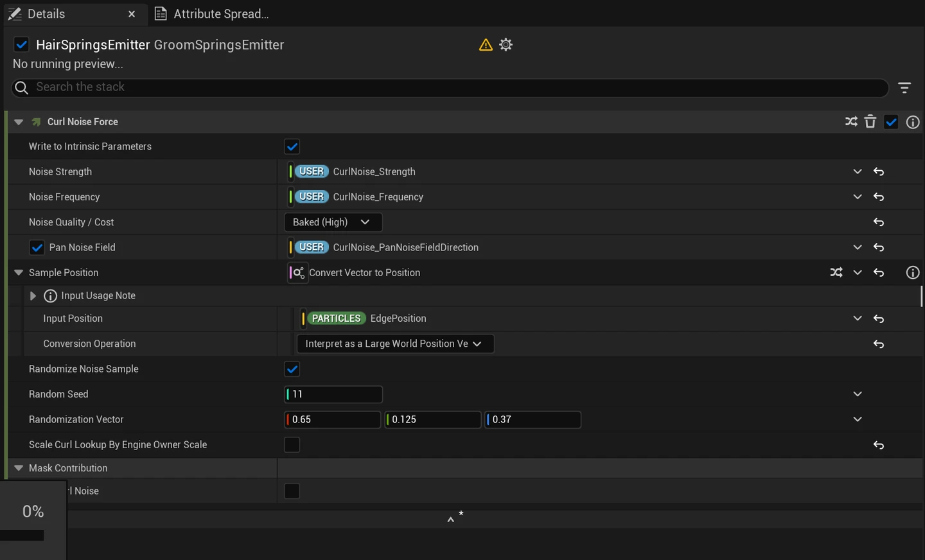This screenshot has width=925, height=560.
Task: Open the emitter settings gear icon
Action: tap(506, 44)
